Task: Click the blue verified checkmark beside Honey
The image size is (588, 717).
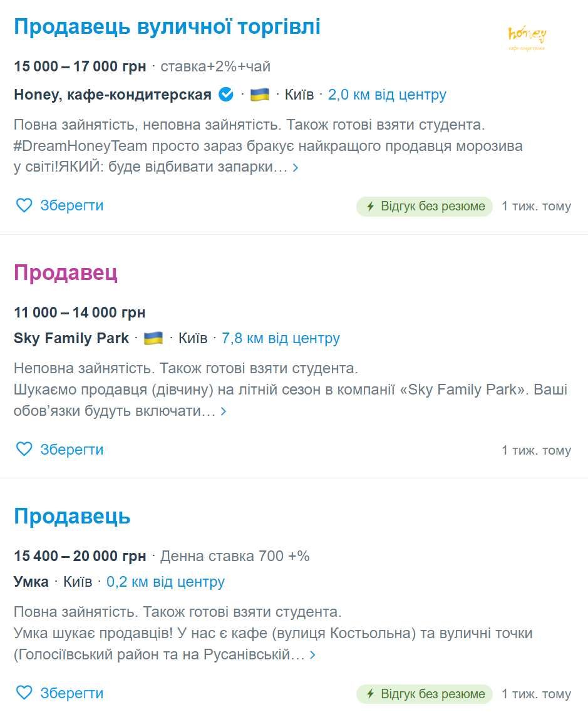Action: [225, 94]
